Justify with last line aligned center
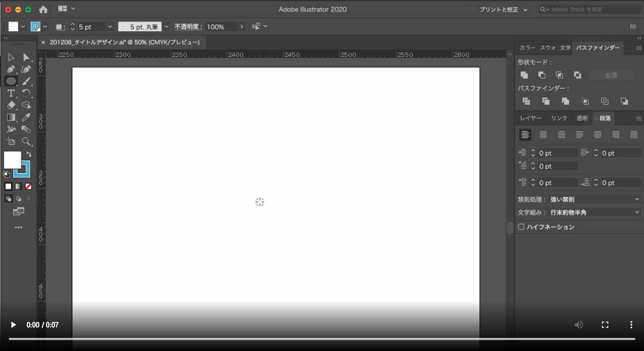 [x=597, y=135]
